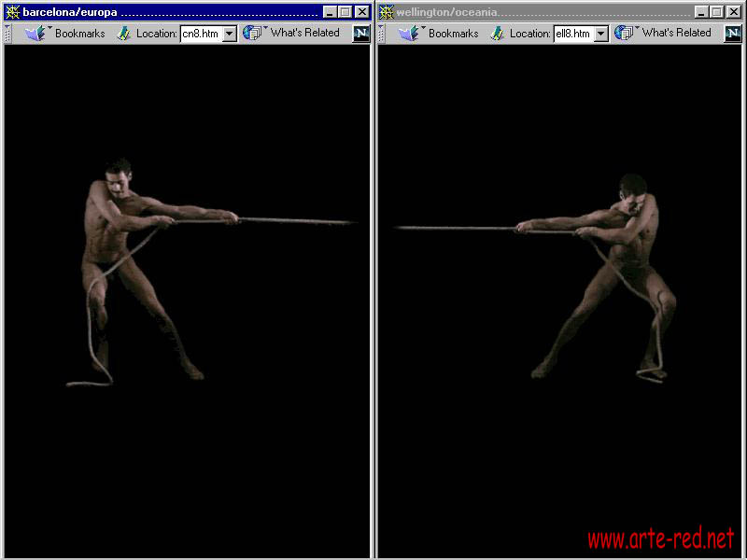747x560 pixels.
Task: Expand the Location dropdown showing cn8.htm
Action: pos(230,34)
